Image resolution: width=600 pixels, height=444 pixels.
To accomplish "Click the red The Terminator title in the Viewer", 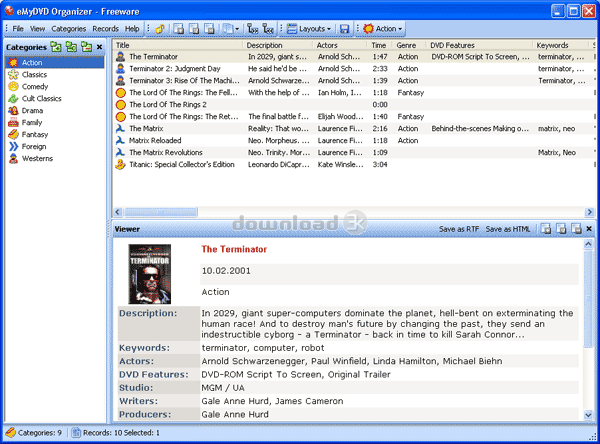I will [x=234, y=249].
